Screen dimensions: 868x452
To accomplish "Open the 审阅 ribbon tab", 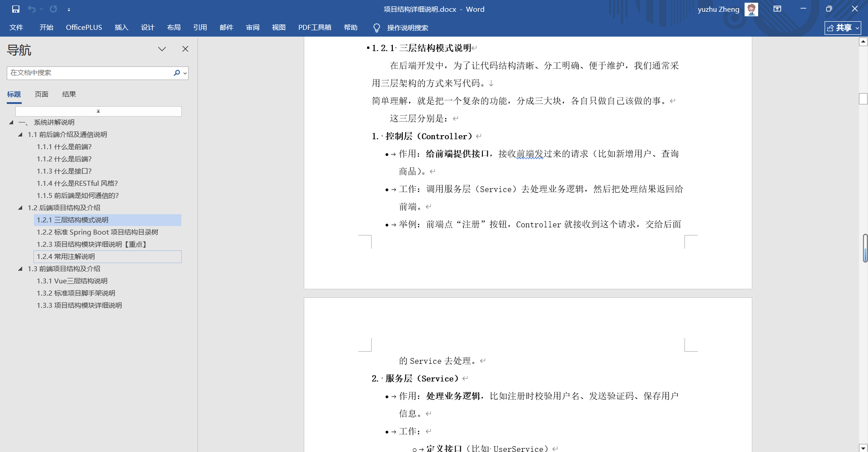I will pyautogui.click(x=252, y=28).
